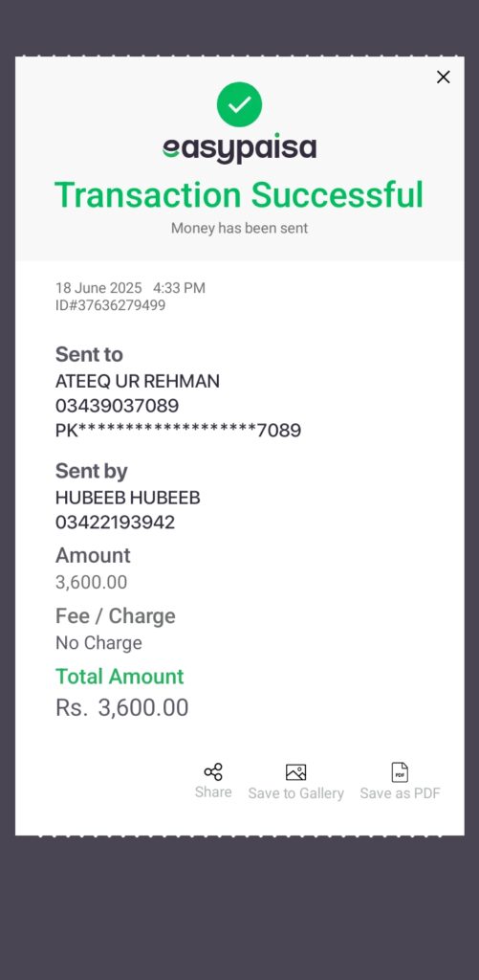Click the Transaction Successful heading
This screenshot has width=479, height=980.
tap(239, 194)
